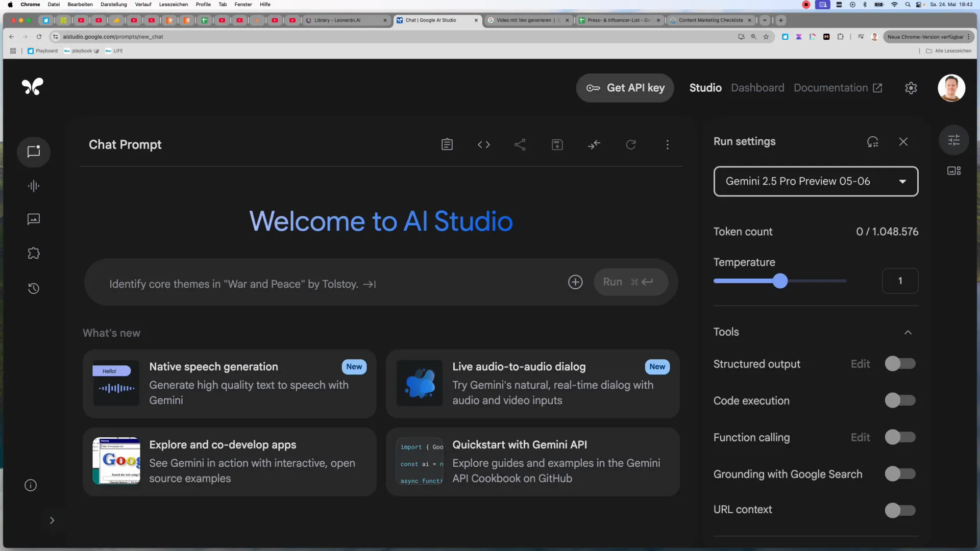Screen dimensions: 980x551
Task: Collapse the Tools section chevron
Action: (x=908, y=332)
